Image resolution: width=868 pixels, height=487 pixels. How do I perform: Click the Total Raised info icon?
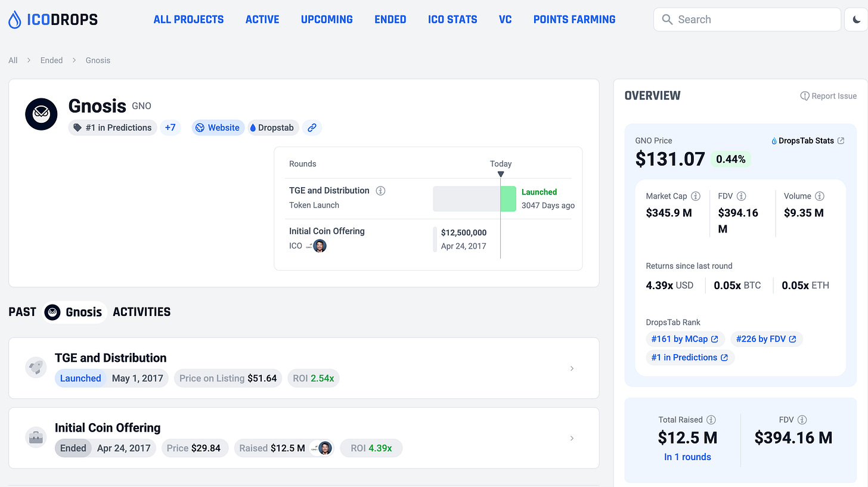(x=711, y=420)
